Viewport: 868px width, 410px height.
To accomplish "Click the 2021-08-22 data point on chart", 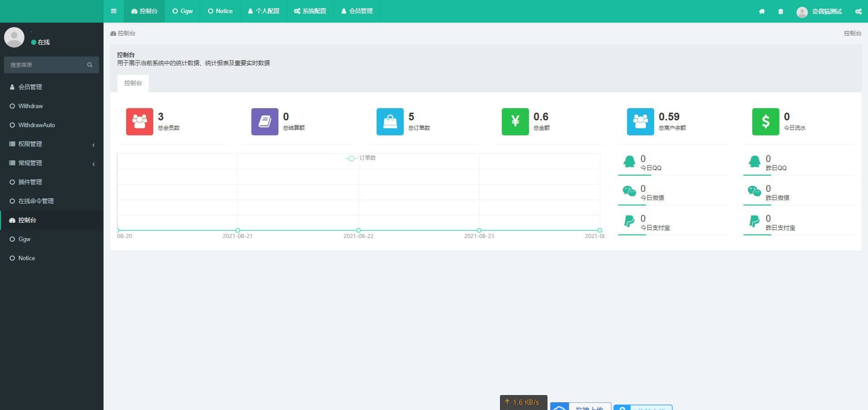I will click(x=359, y=230).
